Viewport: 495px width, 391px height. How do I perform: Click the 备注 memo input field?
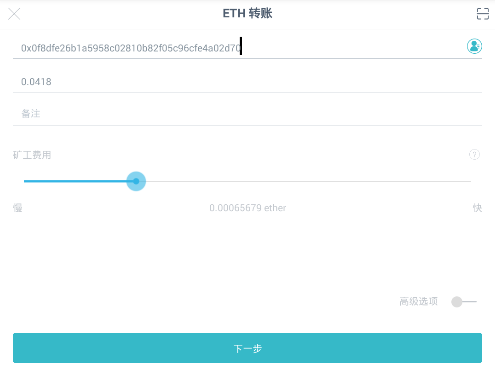coord(247,114)
